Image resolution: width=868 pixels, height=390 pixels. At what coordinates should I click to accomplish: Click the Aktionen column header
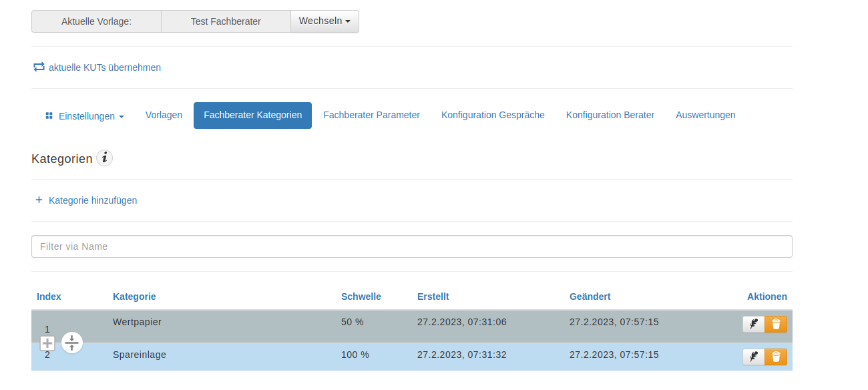(x=767, y=297)
